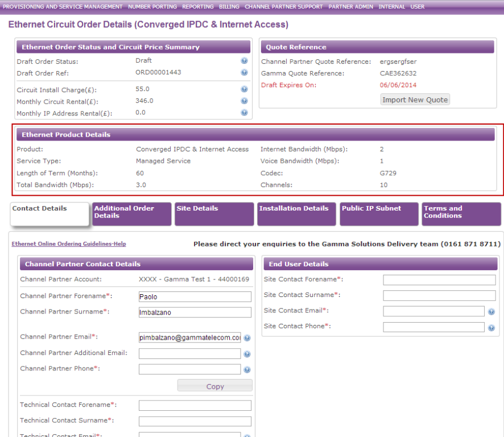
Task: Click the Circuit Install Charge value 55.0
Action: pos(142,89)
